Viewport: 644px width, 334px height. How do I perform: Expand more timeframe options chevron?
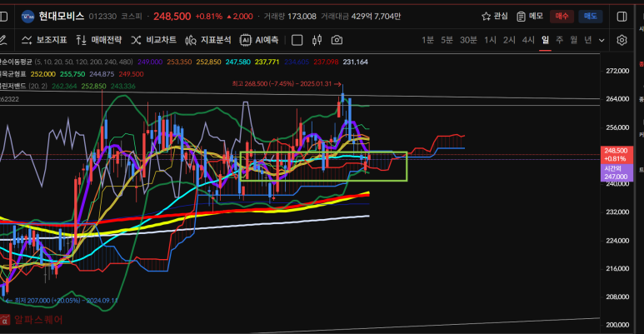602,40
